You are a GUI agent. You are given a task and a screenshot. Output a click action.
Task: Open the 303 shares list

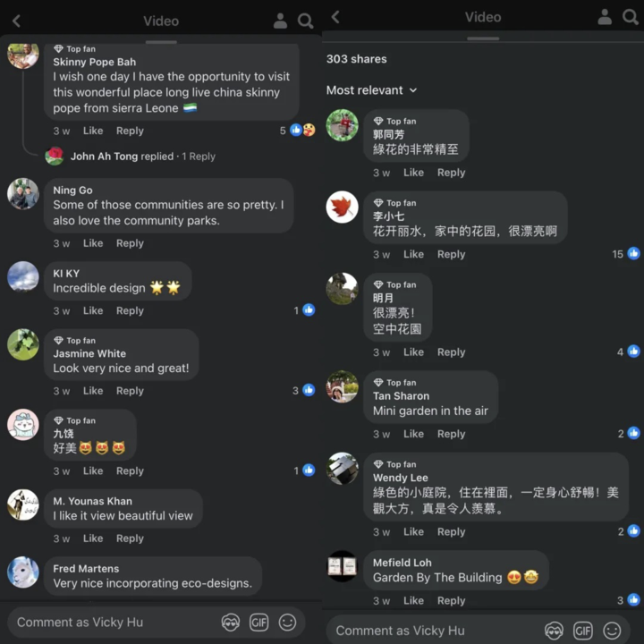[x=357, y=59]
